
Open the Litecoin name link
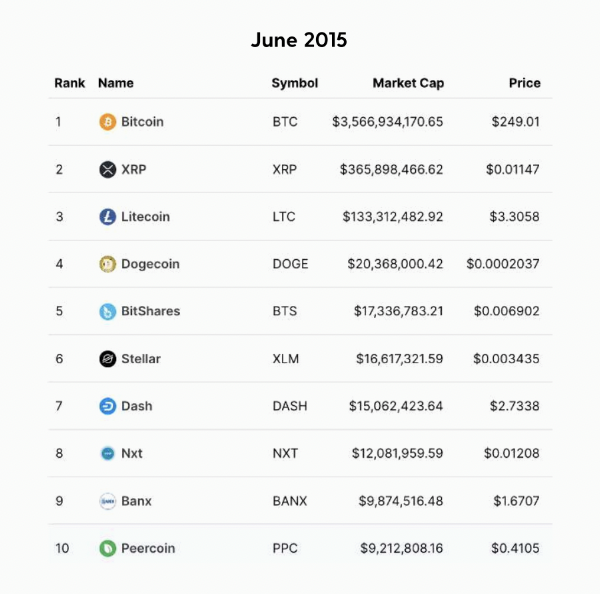(145, 217)
